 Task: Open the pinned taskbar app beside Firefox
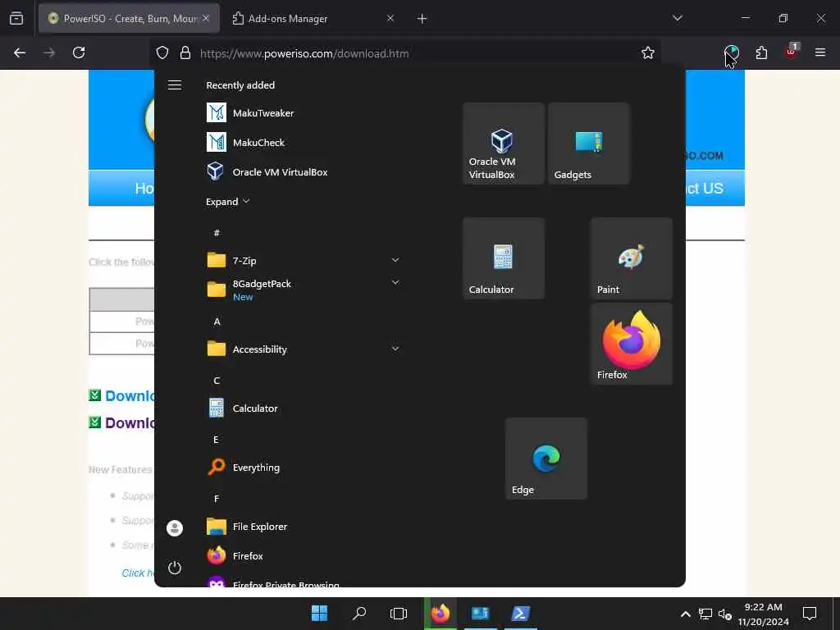[480, 614]
